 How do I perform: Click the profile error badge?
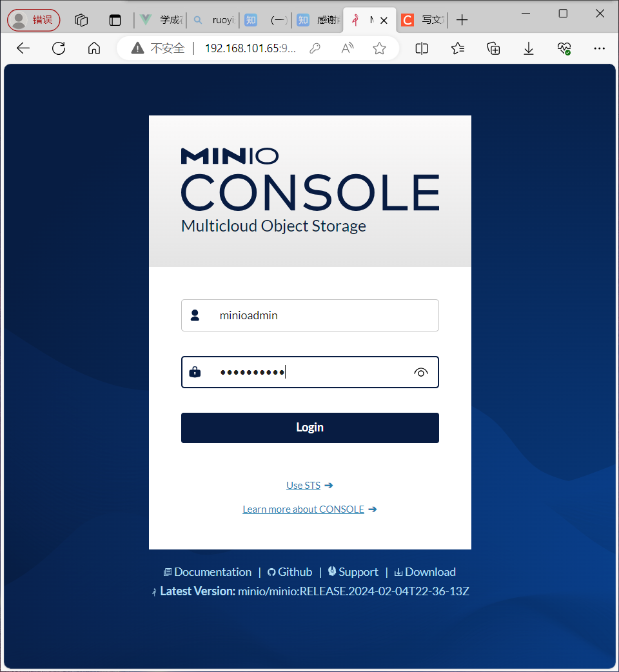click(x=34, y=20)
